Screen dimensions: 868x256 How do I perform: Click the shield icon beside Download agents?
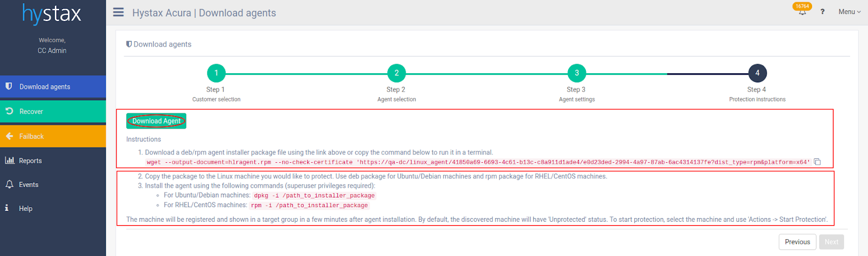9,86
